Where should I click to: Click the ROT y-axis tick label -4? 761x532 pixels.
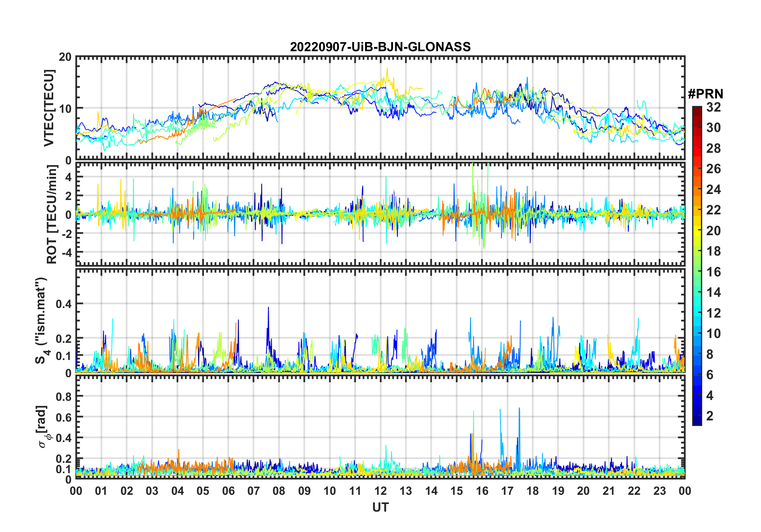coord(67,252)
